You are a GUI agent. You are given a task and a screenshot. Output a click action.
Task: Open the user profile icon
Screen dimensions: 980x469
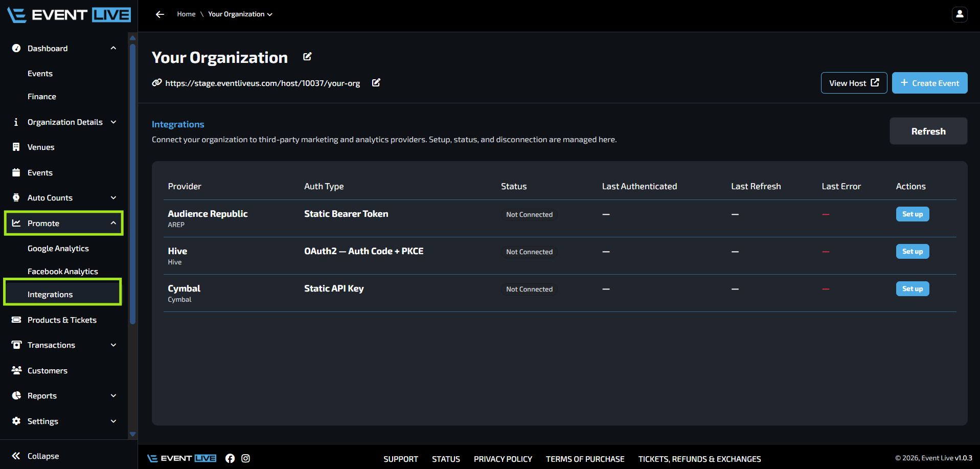click(960, 14)
